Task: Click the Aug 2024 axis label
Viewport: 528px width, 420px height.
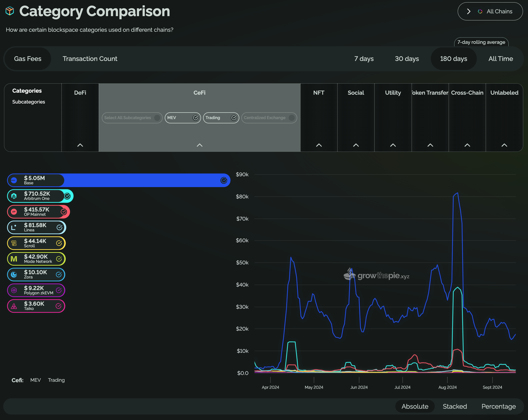Action: coord(447,387)
